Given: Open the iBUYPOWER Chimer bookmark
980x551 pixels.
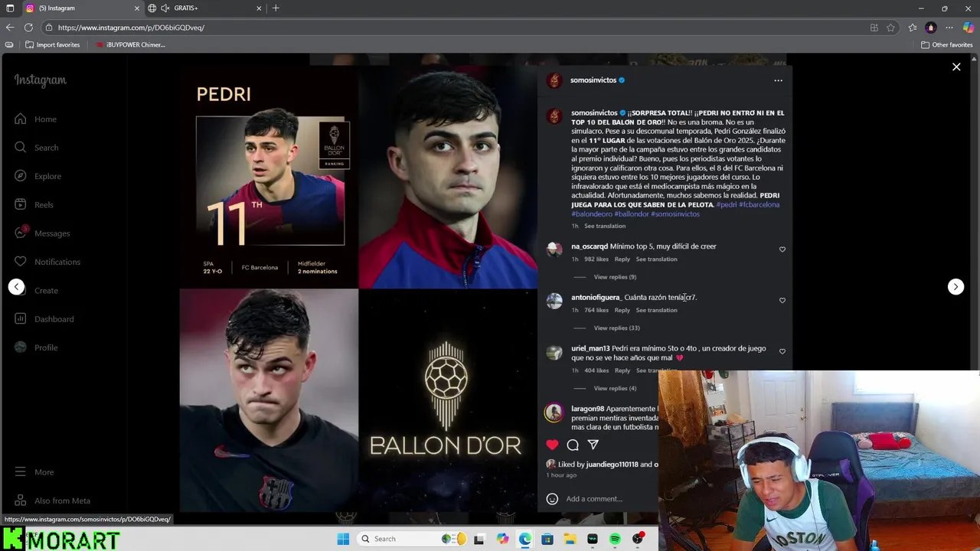Looking at the screenshot, I should pyautogui.click(x=130, y=45).
